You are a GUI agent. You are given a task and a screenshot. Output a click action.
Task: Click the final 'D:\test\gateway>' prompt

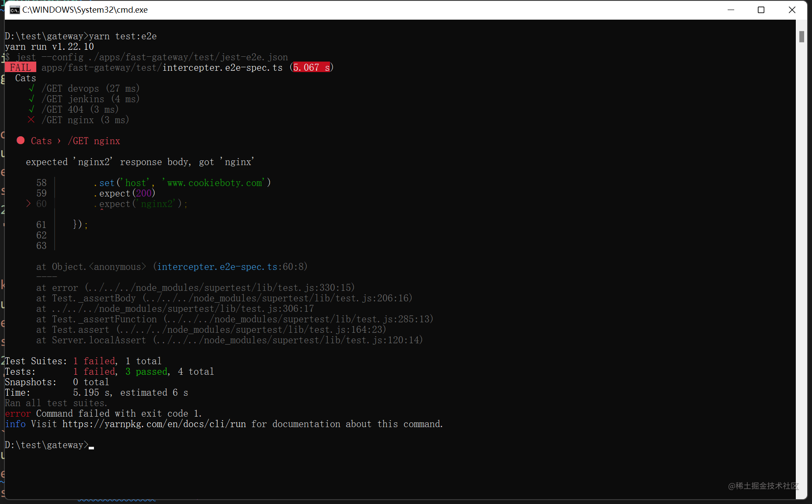pos(47,445)
